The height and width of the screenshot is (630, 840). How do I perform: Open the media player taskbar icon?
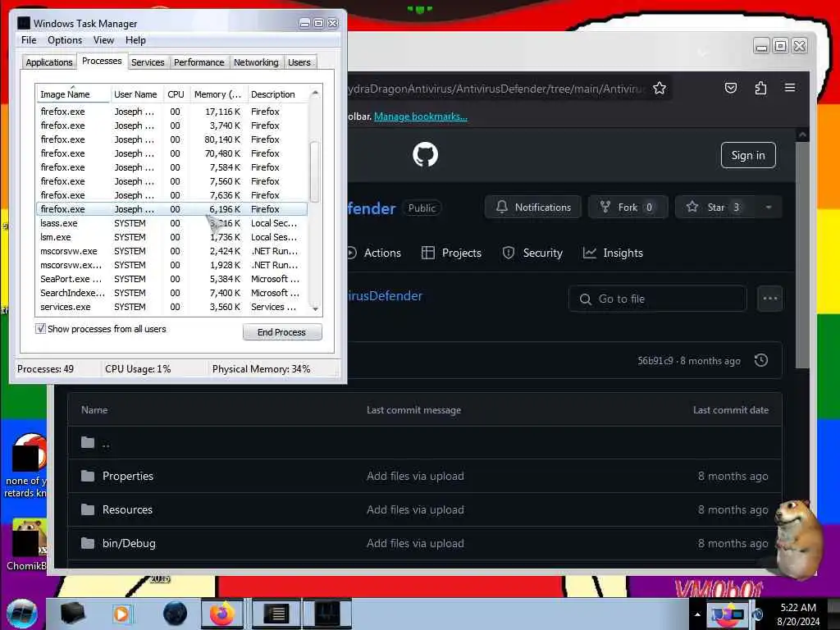click(x=121, y=614)
